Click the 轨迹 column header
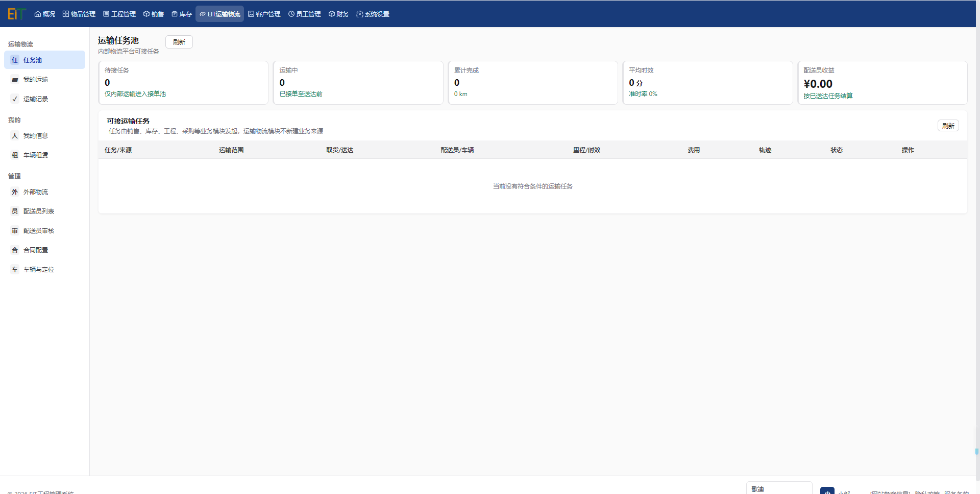Screen dimensions: 980x494 tap(765, 150)
